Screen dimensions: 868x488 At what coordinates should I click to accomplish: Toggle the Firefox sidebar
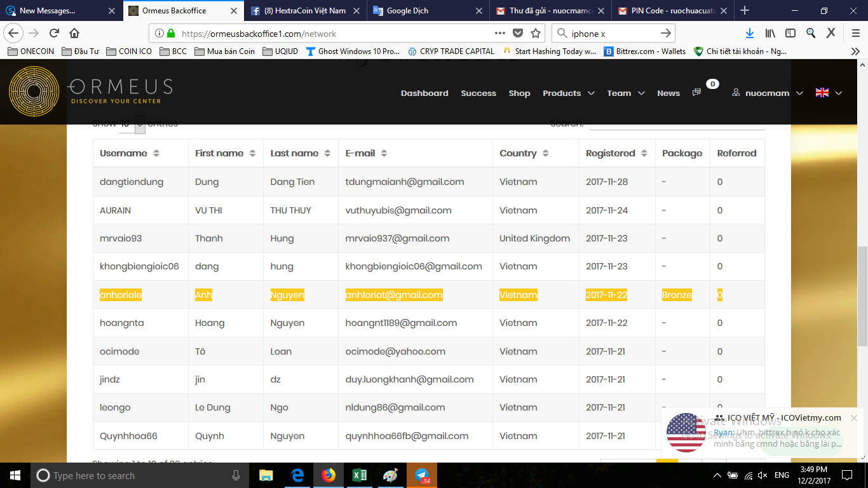coord(790,33)
